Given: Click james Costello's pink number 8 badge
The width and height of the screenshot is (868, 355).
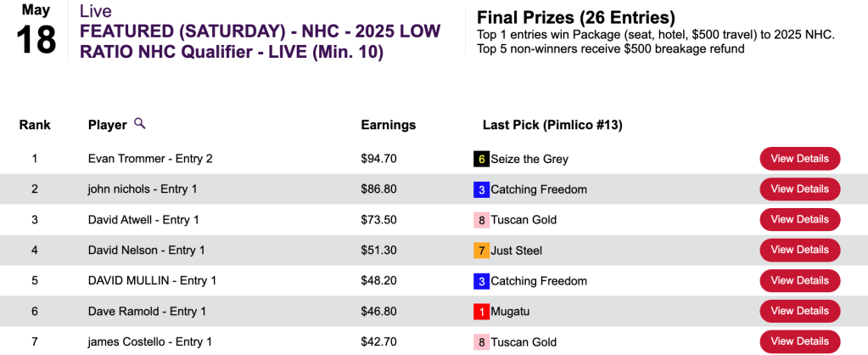Looking at the screenshot, I should coord(481,342).
